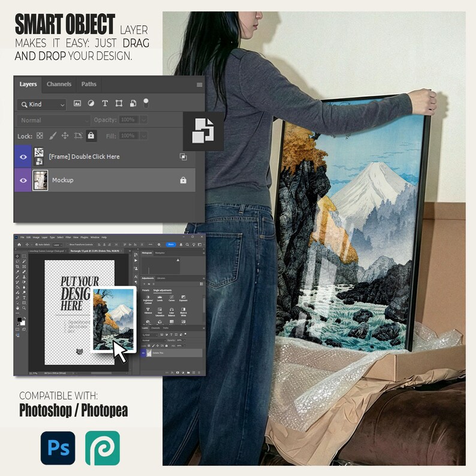The image size is (476, 476).
Task: Switch layer filtering on/off in large Layers panel
Action: (x=146, y=103)
